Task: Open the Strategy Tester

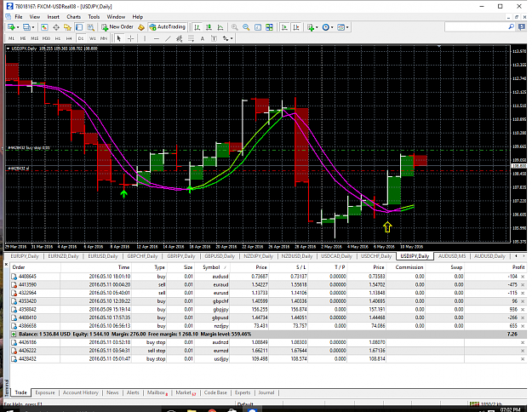Action: [90, 27]
